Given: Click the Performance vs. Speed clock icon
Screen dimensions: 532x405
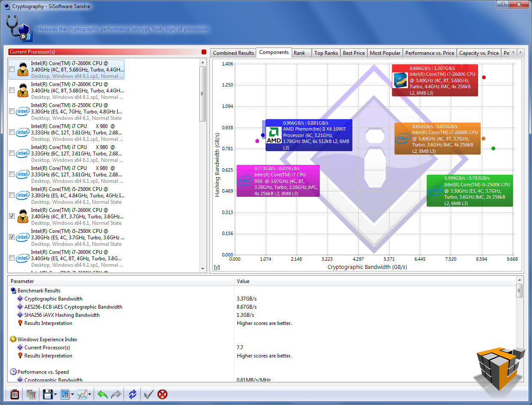Looking at the screenshot, I should (x=13, y=372).
